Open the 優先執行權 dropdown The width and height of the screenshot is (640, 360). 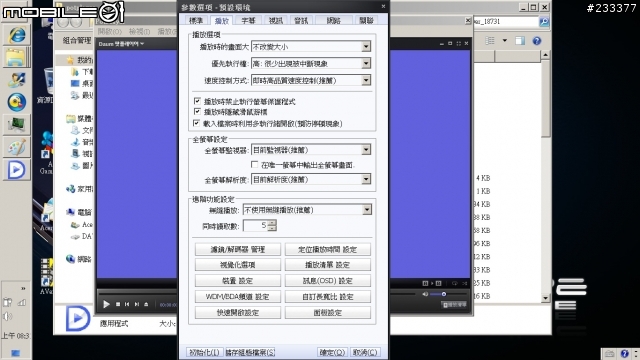point(311,63)
